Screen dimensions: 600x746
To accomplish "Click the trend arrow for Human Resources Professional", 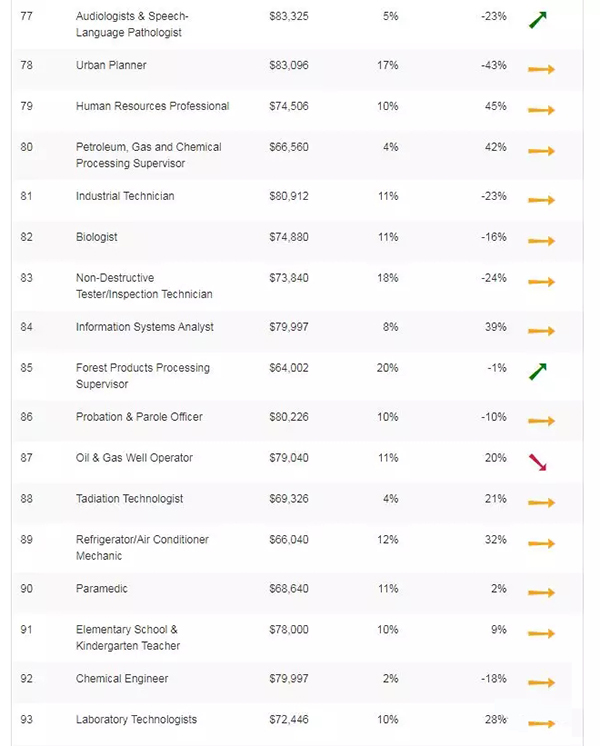I will [541, 110].
